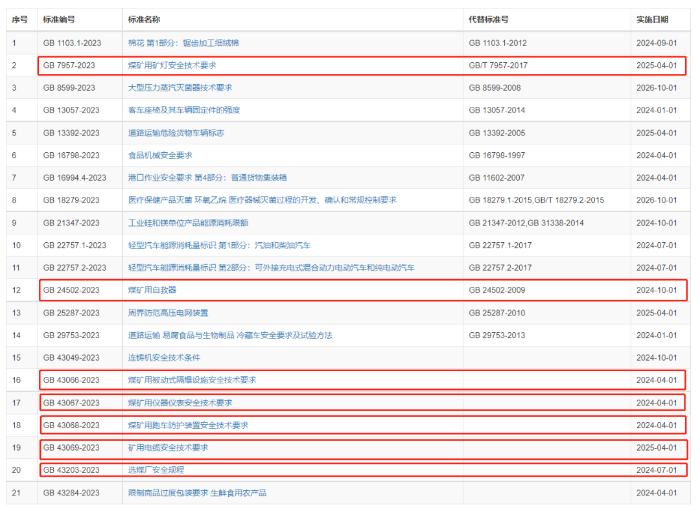Select 煤矿用仪器仪表安全技术要求 link
The width and height of the screenshot is (700, 509).
(180, 402)
